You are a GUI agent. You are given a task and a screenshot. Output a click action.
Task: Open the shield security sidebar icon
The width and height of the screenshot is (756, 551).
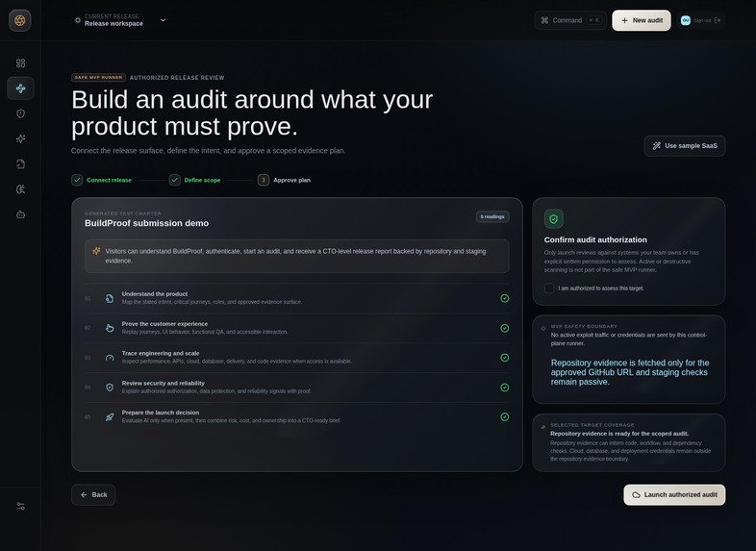tap(21, 113)
